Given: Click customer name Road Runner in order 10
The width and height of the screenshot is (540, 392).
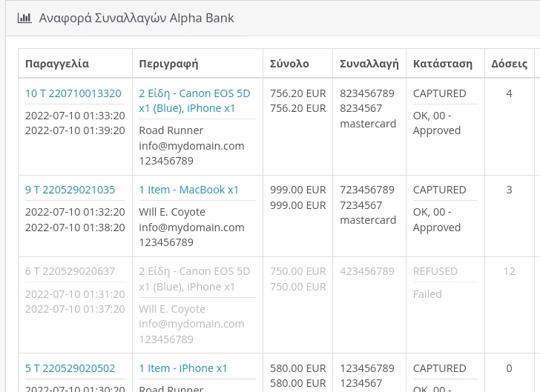Looking at the screenshot, I should point(171,130).
